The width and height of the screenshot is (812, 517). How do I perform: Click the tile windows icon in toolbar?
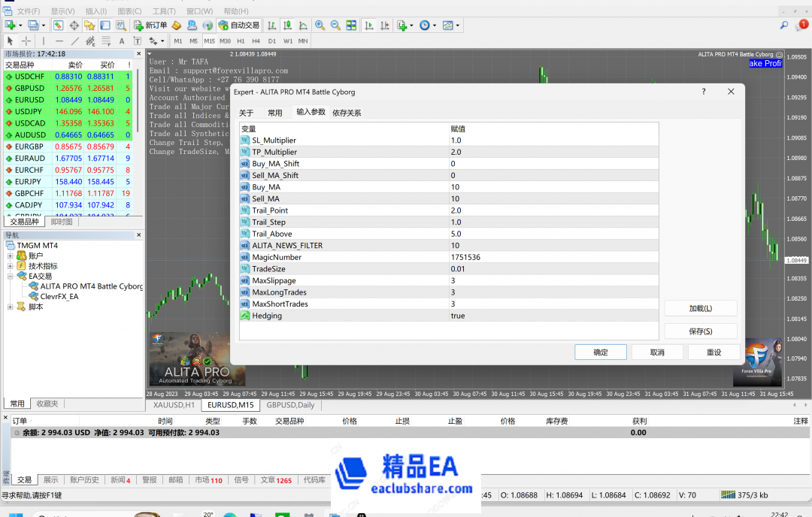tap(350, 25)
